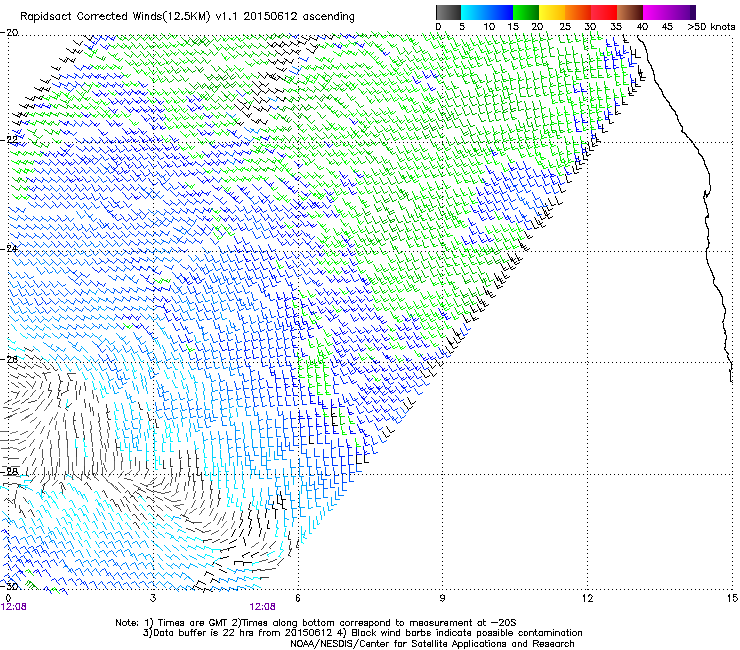Click the red 30-35 knots legend swatch
The image size is (740, 650).
coord(604,12)
